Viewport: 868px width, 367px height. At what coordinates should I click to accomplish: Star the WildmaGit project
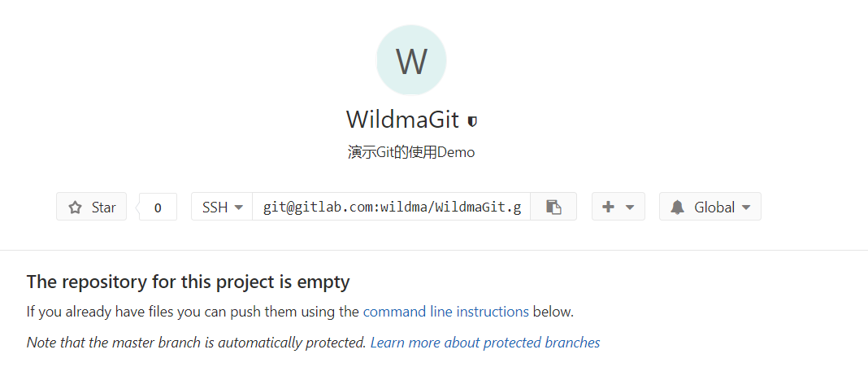pos(91,207)
